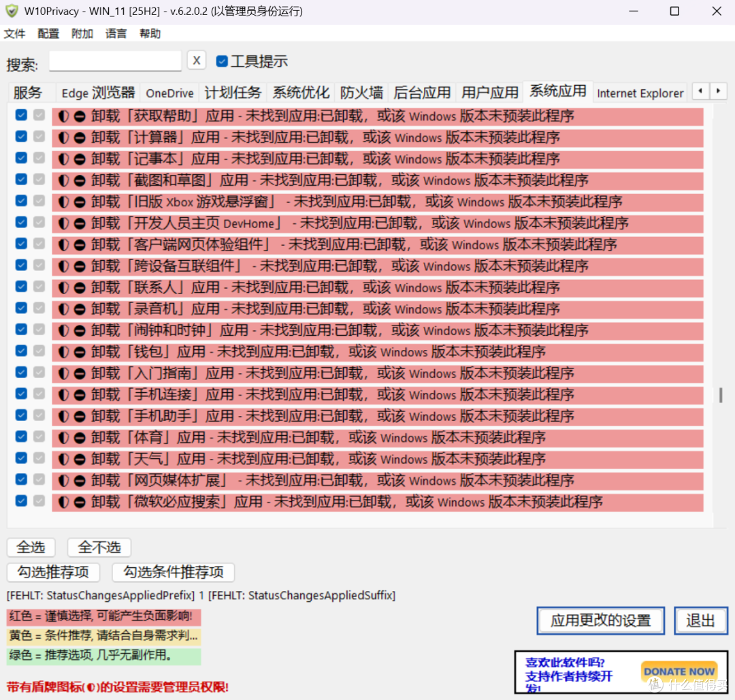Click shield icon on 旧版 Xbox 游戏悬浮窗 row
Screen dimensions: 735x700
[64, 202]
